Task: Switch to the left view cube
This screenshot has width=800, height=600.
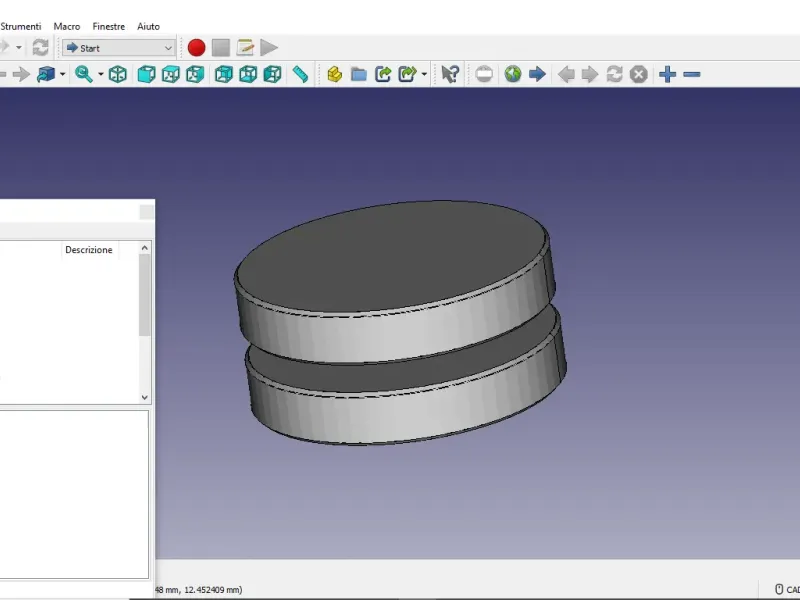Action: [x=272, y=74]
